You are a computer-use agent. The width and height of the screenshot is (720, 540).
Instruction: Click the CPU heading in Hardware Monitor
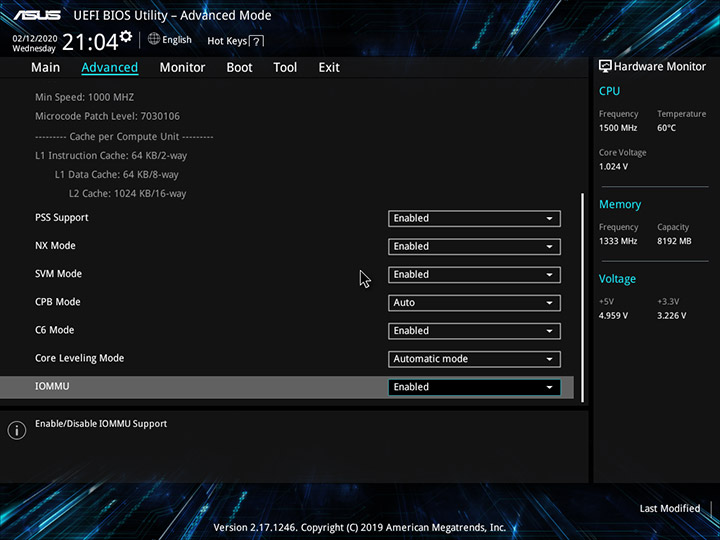(x=609, y=91)
